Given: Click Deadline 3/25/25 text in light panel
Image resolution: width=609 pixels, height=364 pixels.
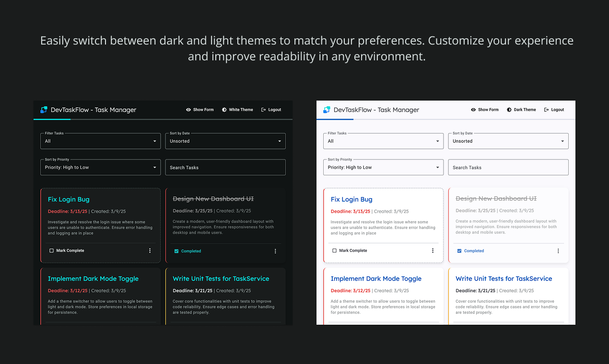Looking at the screenshot, I should (476, 211).
